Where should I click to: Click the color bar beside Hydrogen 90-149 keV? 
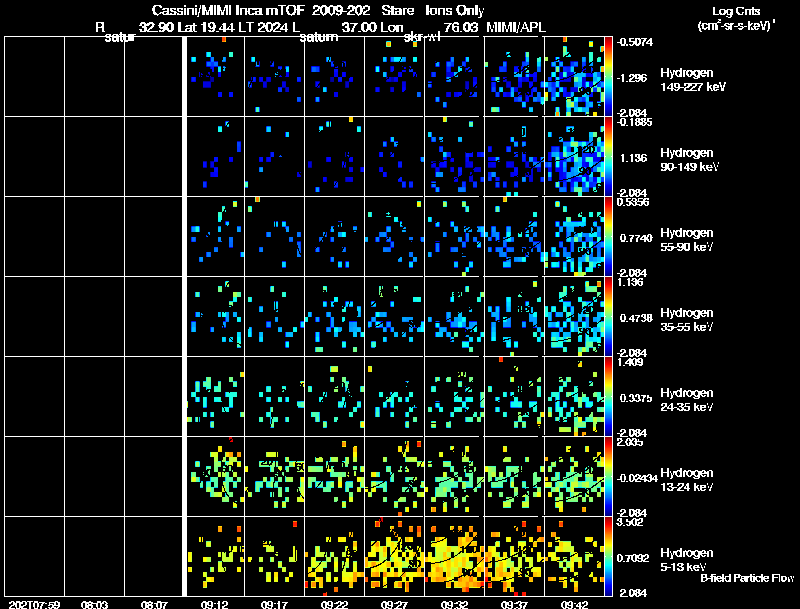[x=608, y=157]
